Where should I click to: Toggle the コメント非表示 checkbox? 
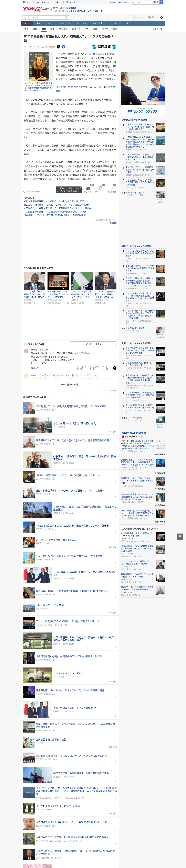click(x=102, y=391)
